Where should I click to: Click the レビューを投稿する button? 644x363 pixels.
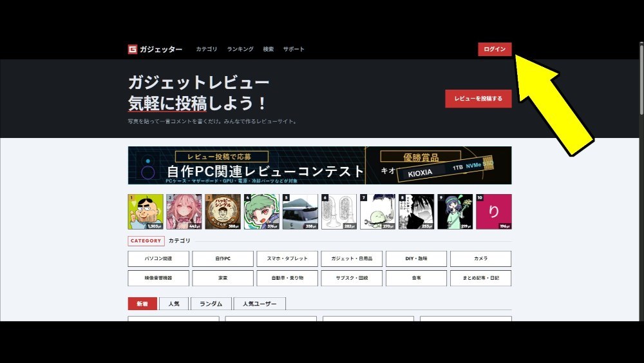[x=478, y=99]
